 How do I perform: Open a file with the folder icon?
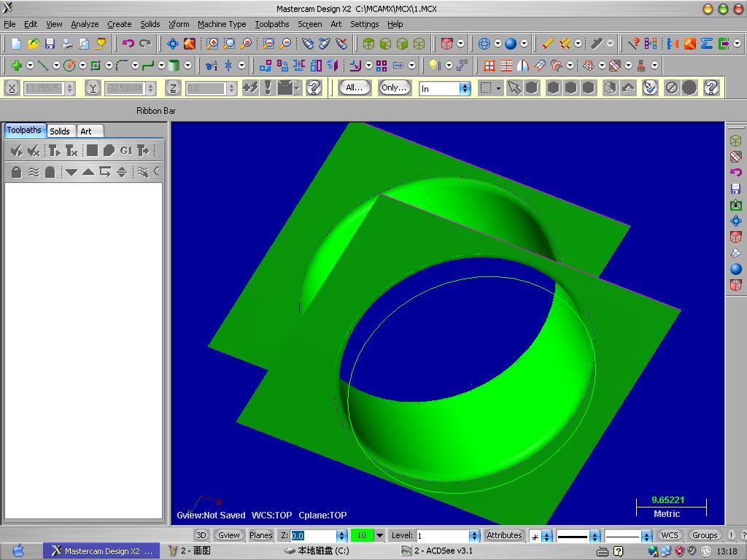pyautogui.click(x=33, y=44)
